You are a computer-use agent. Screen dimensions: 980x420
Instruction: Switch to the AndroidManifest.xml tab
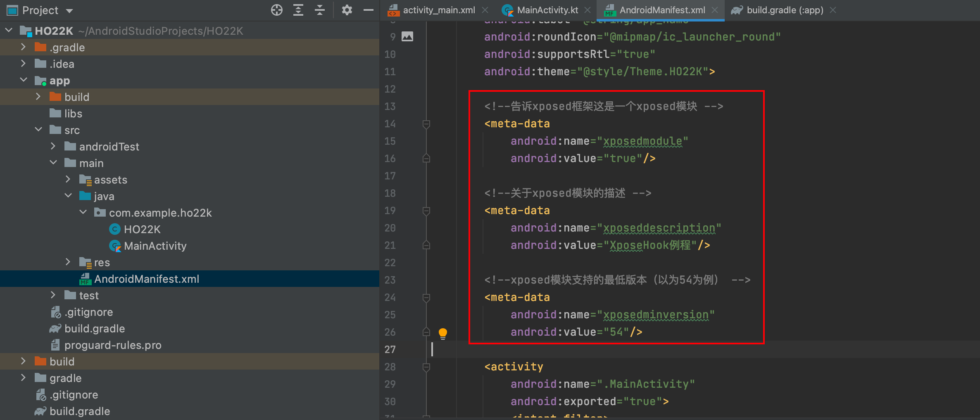click(x=662, y=10)
